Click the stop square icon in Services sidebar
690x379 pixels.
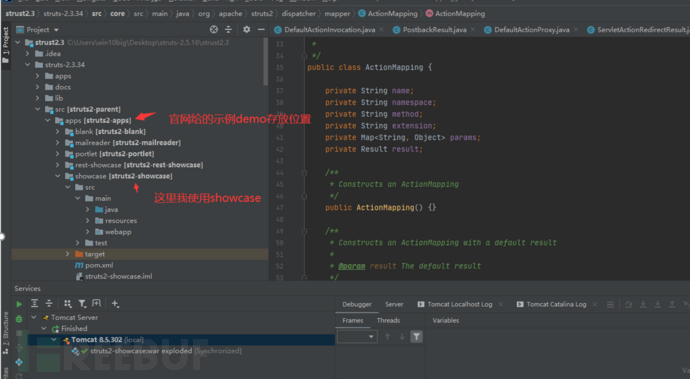pyautogui.click(x=19, y=333)
